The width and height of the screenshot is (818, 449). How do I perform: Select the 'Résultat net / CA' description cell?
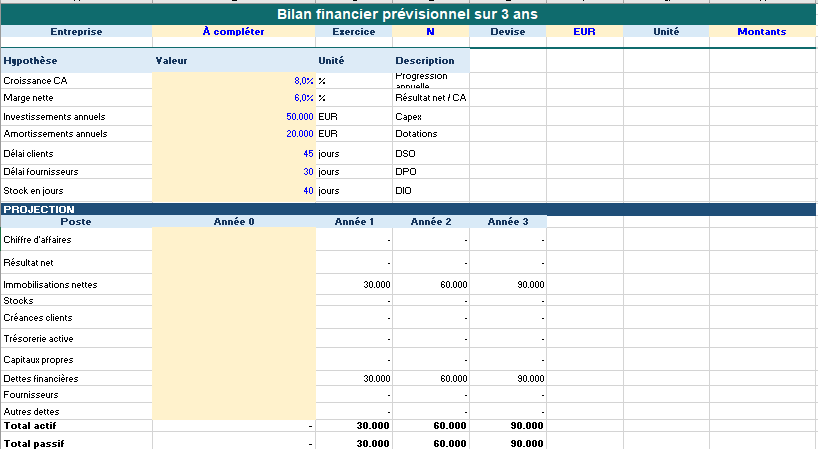[430, 98]
